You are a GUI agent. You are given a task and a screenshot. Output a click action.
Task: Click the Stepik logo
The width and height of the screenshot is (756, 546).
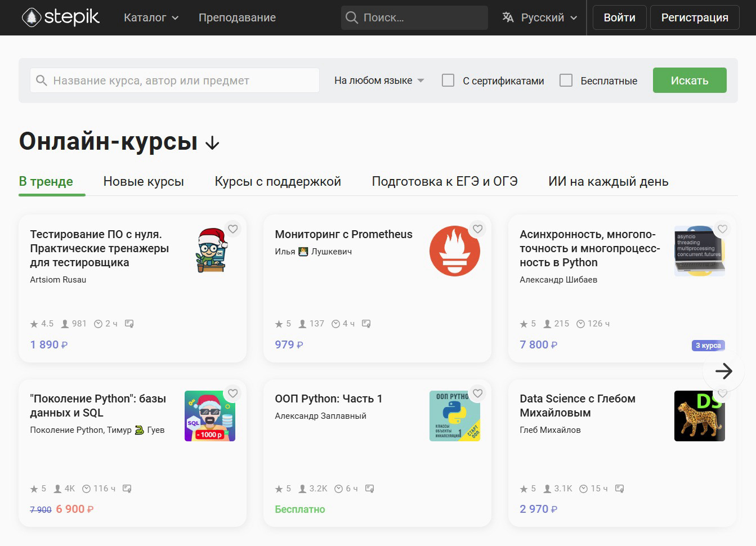[61, 17]
